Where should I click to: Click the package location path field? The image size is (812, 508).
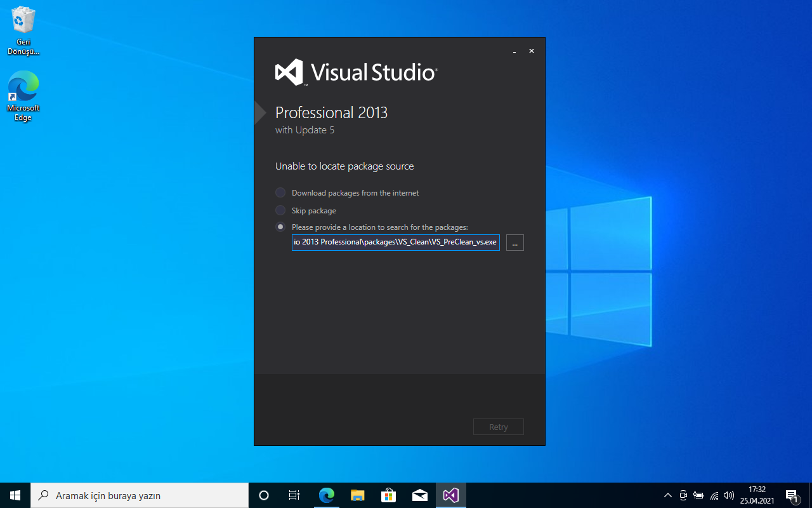point(396,243)
